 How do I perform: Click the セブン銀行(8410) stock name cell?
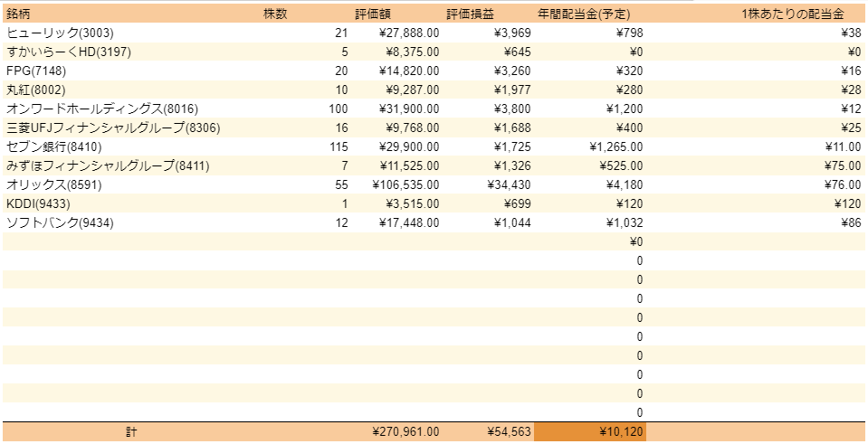click(54, 146)
